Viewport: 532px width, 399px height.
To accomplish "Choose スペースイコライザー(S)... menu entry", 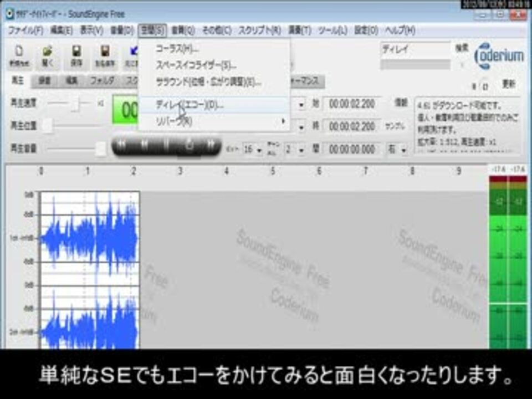I will [214, 65].
